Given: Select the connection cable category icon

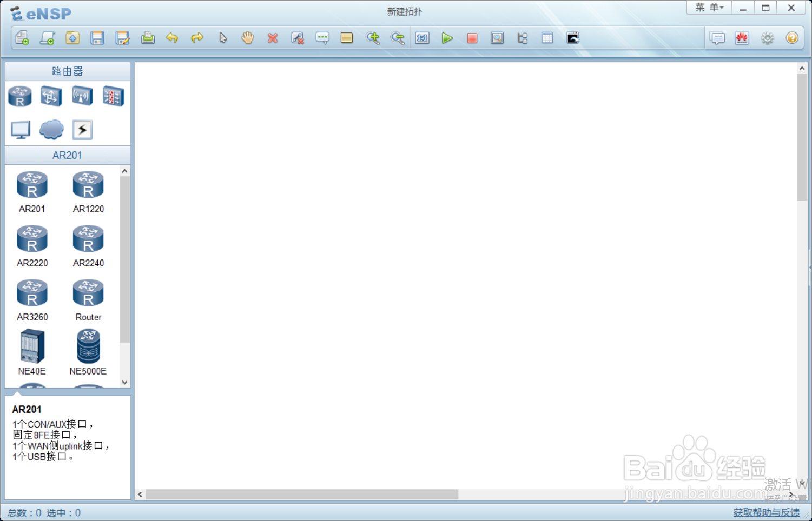Looking at the screenshot, I should (x=82, y=130).
